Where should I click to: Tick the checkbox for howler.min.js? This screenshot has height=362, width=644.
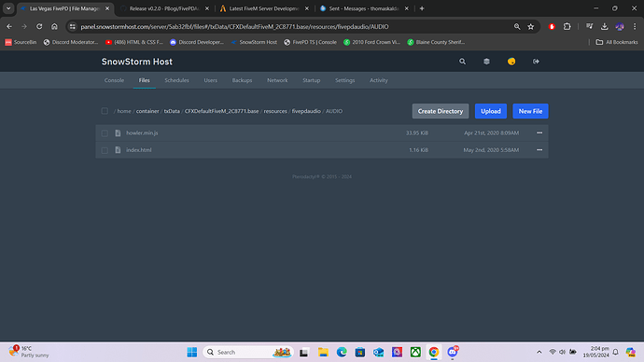point(105,133)
